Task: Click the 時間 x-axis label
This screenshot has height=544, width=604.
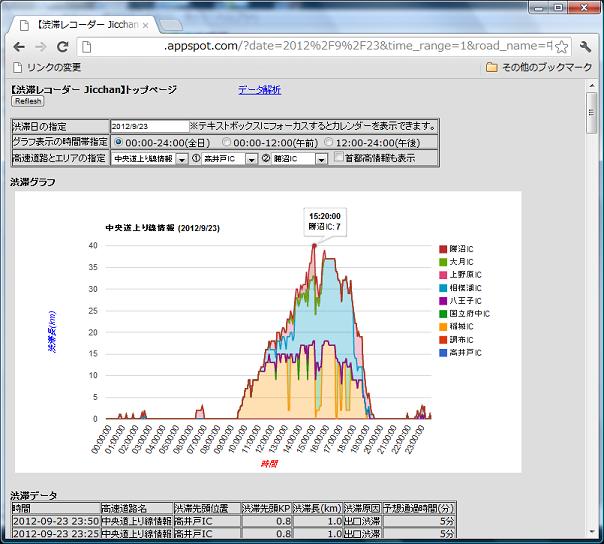Action: [x=269, y=463]
